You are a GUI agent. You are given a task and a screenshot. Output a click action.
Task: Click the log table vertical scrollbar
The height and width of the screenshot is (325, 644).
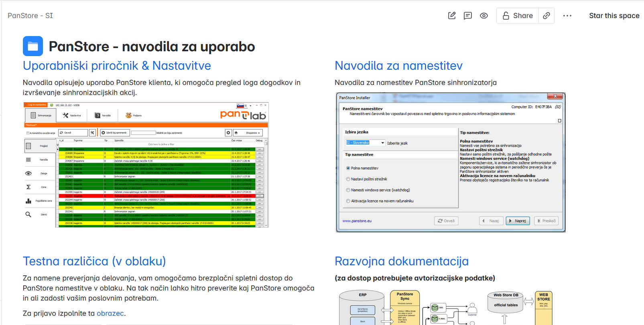pos(266,183)
